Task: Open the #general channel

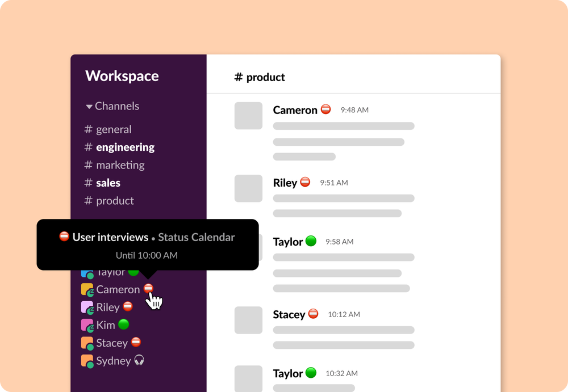Action: [113, 129]
